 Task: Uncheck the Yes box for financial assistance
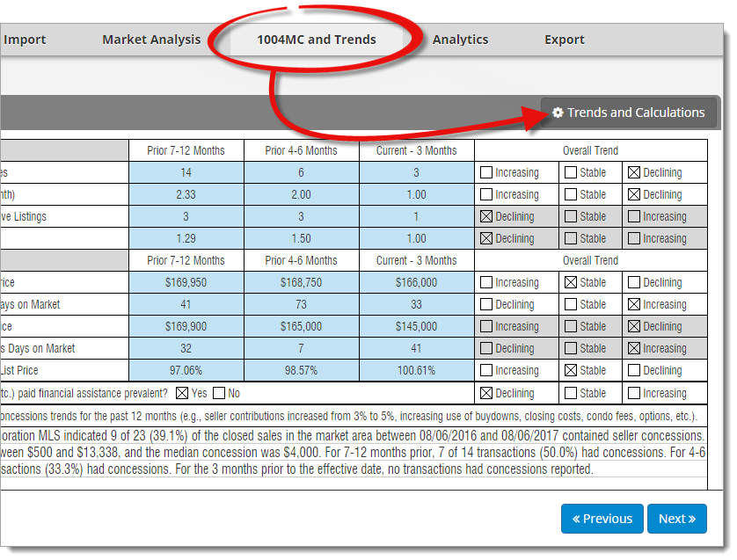[182, 393]
